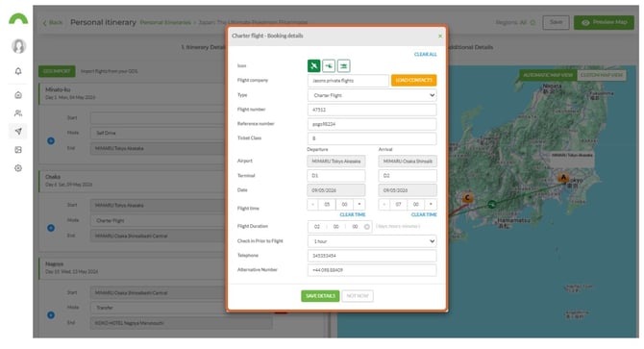Click End field KOKO HOTEL Nagoya

point(181,323)
